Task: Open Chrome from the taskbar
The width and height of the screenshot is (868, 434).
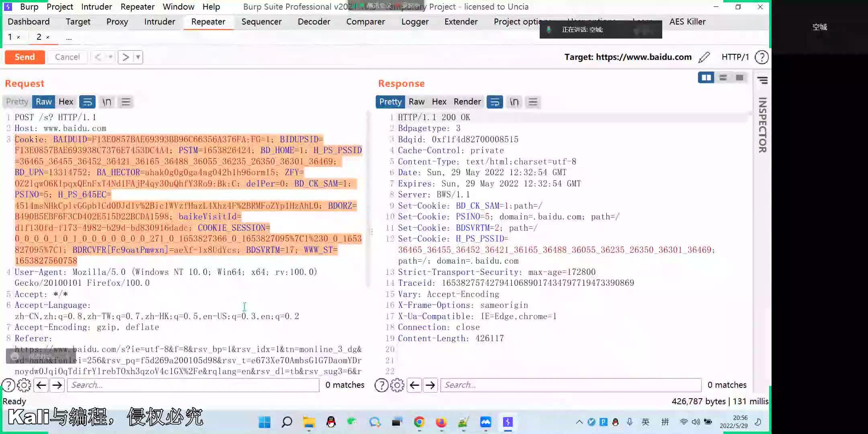Action: [x=419, y=422]
